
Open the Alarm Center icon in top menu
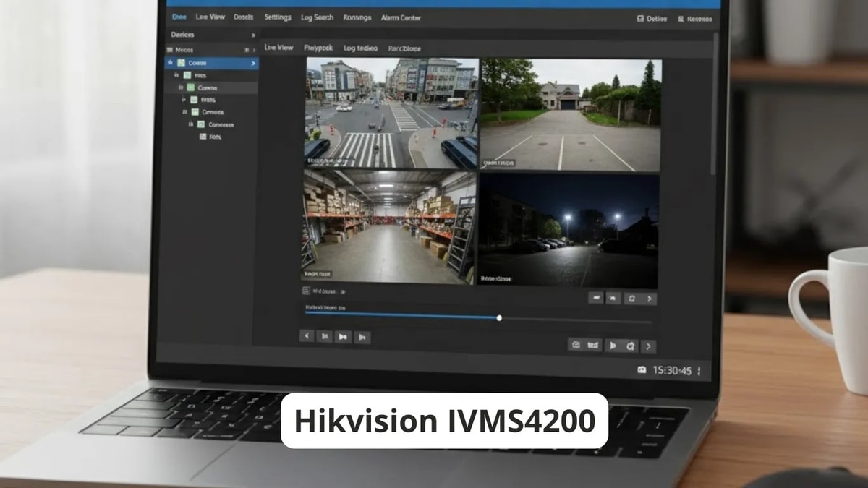click(401, 17)
